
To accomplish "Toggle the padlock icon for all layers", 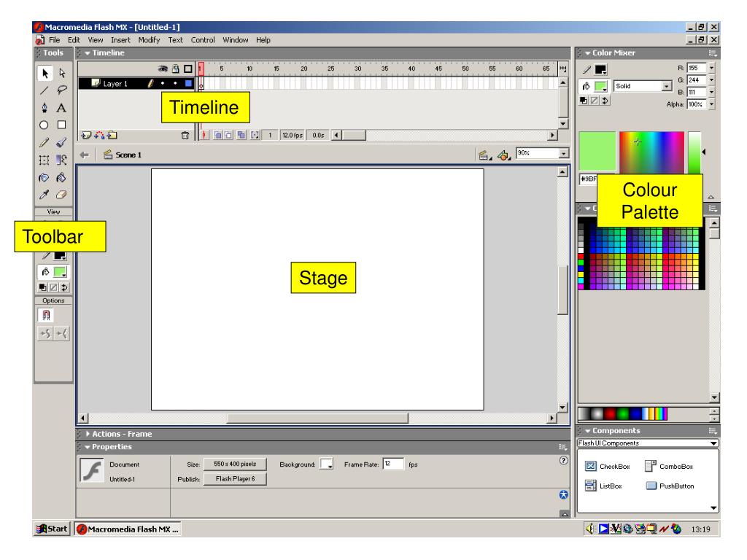I will pos(175,69).
